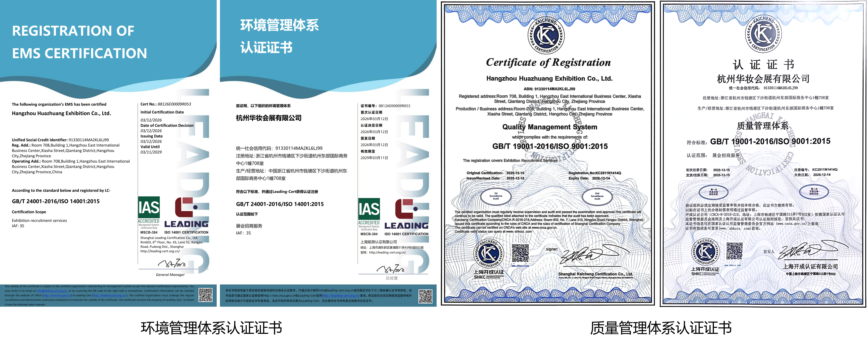Click the '质量管理体系' heading on the Chinese Kaicheng certificate
868x339 pixels.
(763, 126)
